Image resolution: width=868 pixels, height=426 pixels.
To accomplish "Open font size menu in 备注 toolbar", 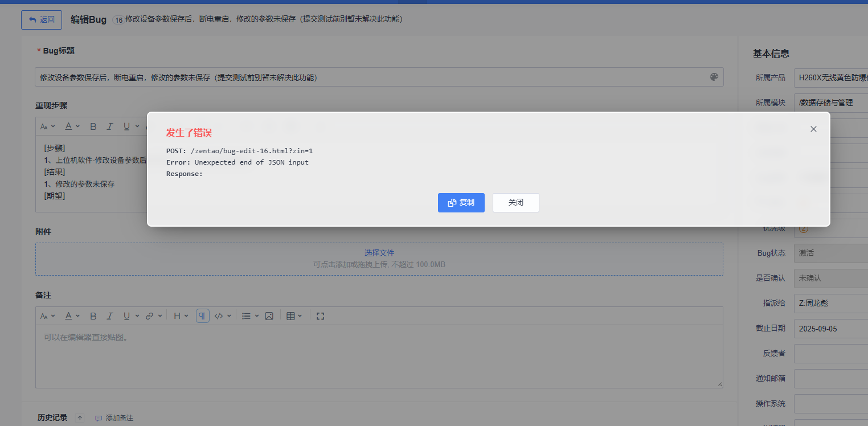I will pyautogui.click(x=47, y=316).
